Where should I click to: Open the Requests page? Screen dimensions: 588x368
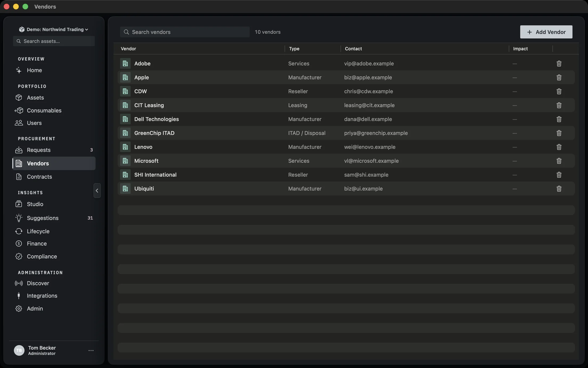click(54, 150)
